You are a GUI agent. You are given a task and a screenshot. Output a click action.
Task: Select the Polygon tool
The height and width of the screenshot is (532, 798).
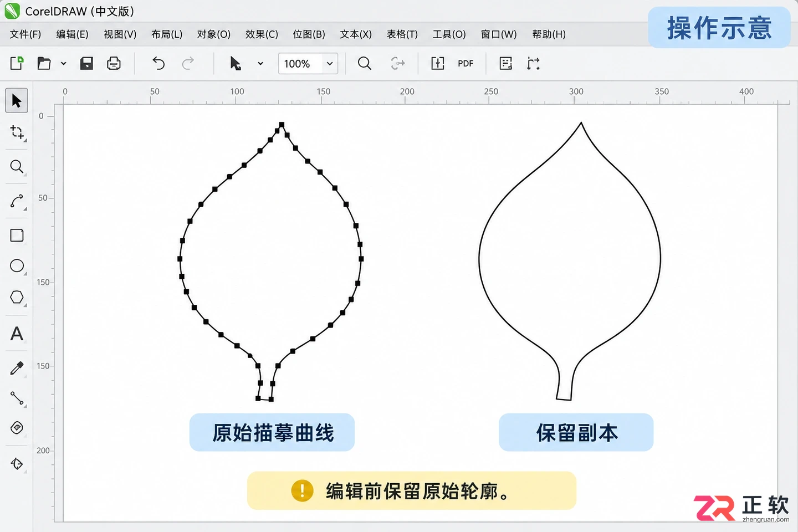tap(17, 298)
